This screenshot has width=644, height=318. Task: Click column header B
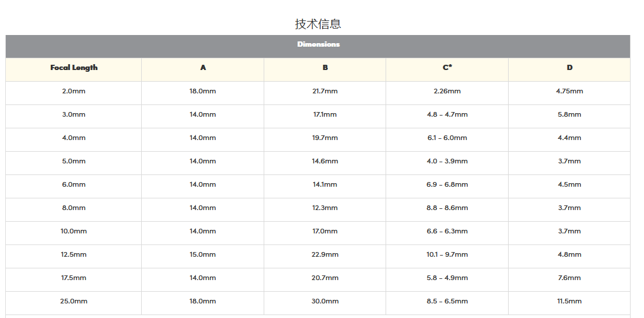pos(325,68)
